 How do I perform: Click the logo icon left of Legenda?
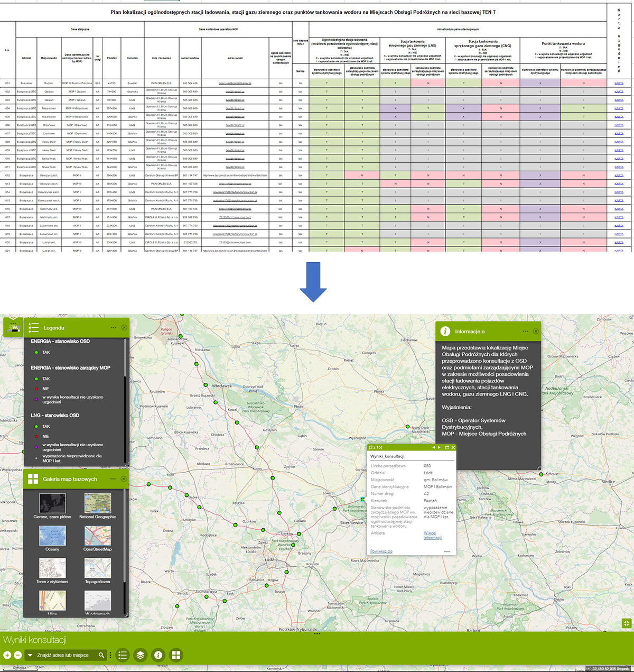click(x=13, y=328)
